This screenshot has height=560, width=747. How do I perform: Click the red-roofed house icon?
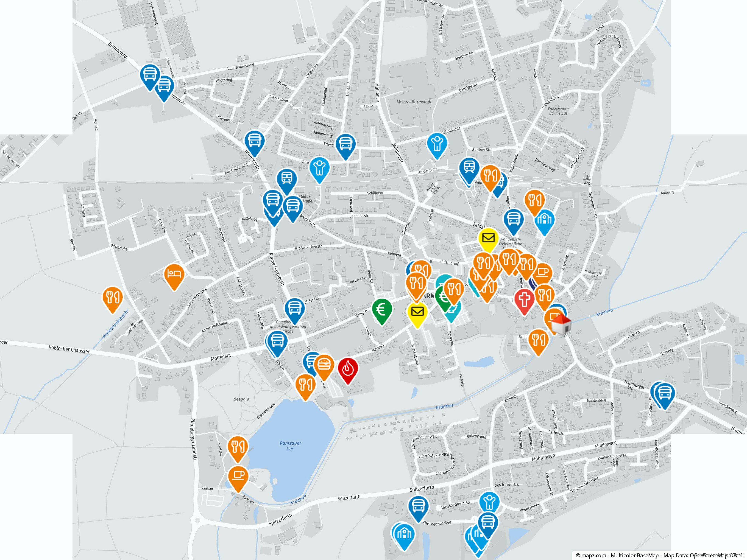pyautogui.click(x=561, y=325)
